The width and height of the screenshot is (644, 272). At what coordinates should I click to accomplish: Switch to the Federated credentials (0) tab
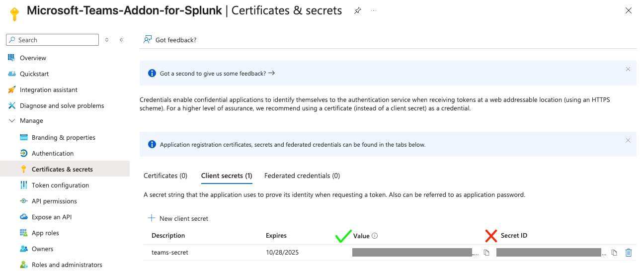302,176
